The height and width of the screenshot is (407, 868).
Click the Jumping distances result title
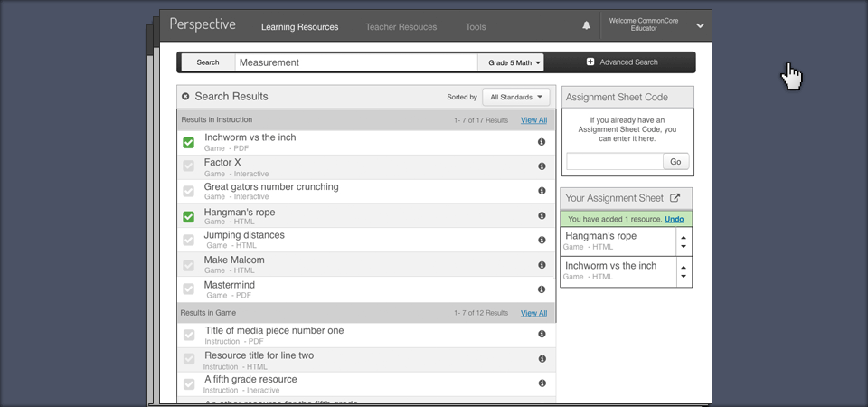point(244,235)
